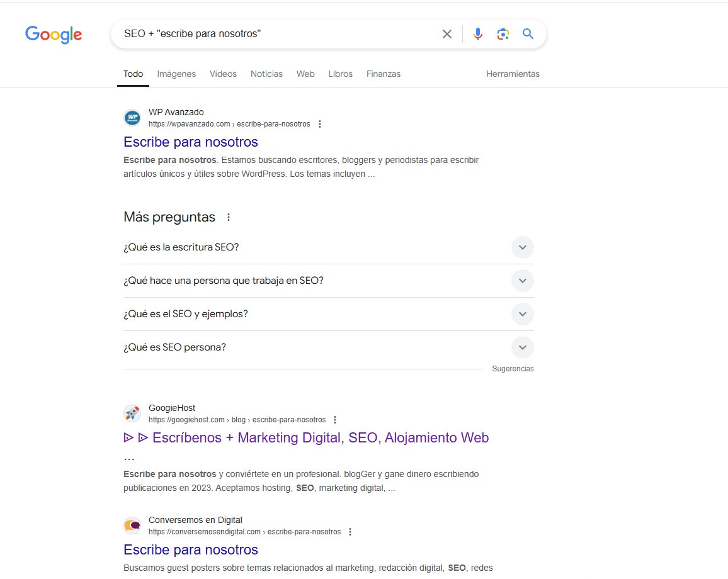Switch to the Videos tab
This screenshot has height=579, width=728.
tap(224, 74)
